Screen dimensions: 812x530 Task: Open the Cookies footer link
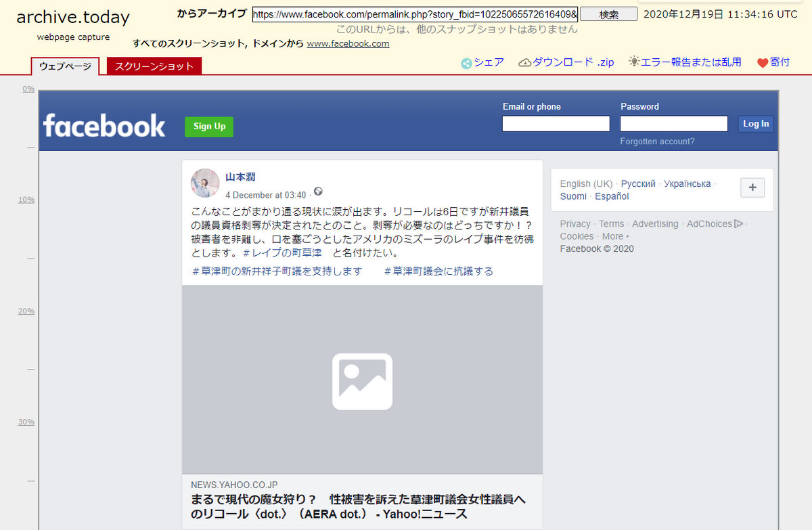point(577,236)
